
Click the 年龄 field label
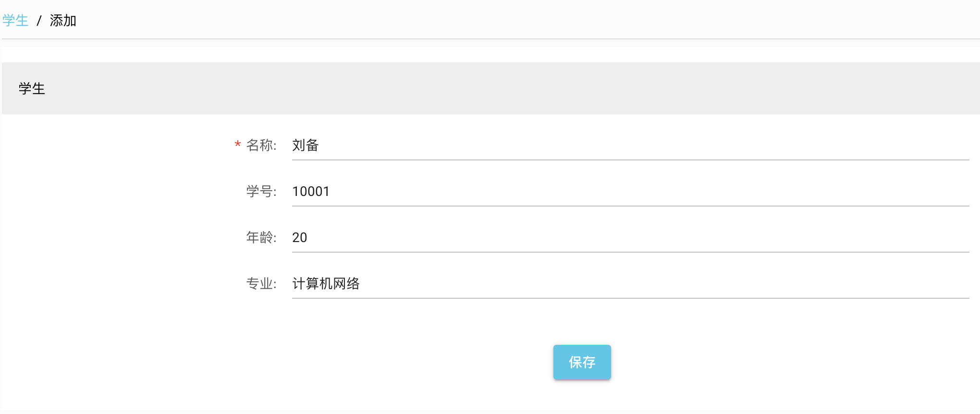(261, 237)
